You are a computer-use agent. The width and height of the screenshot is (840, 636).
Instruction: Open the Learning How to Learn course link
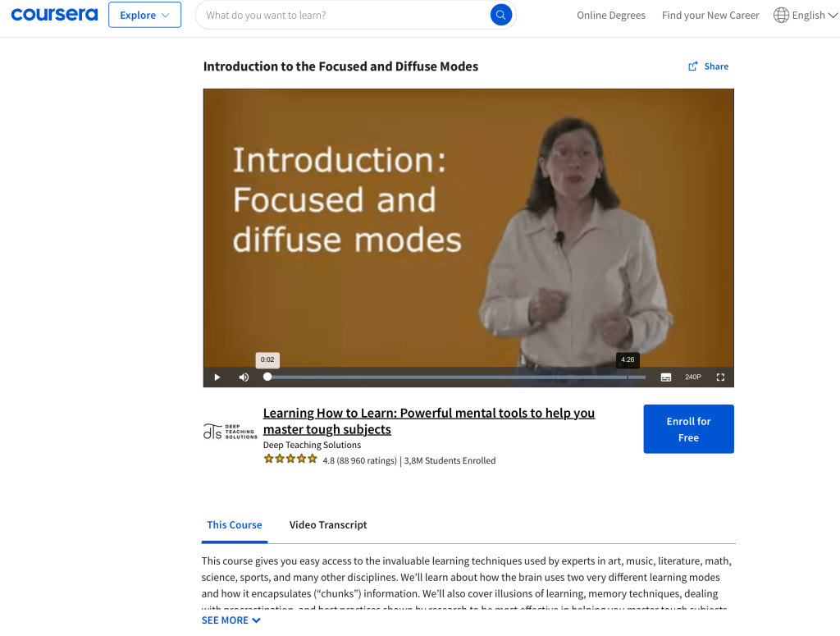(x=428, y=421)
